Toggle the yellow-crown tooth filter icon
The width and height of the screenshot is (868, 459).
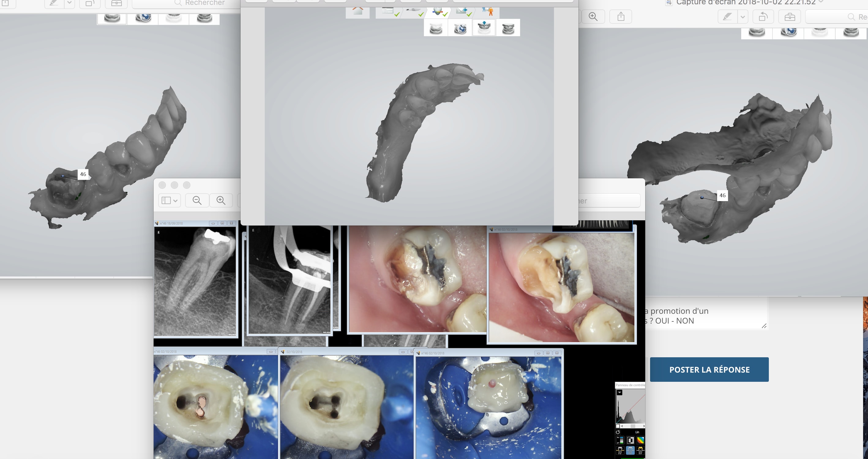click(x=640, y=450)
